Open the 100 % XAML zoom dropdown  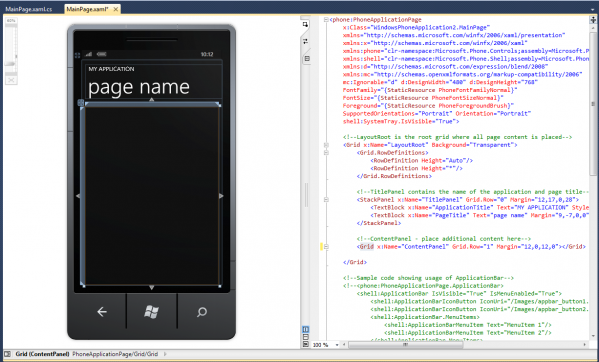[x=337, y=345]
